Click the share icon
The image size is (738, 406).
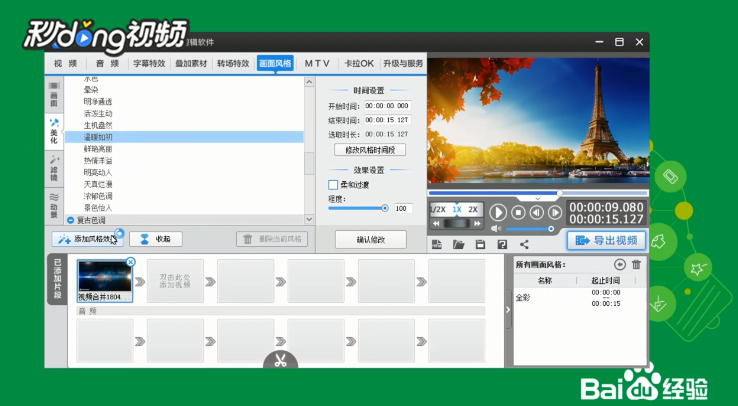point(524,244)
